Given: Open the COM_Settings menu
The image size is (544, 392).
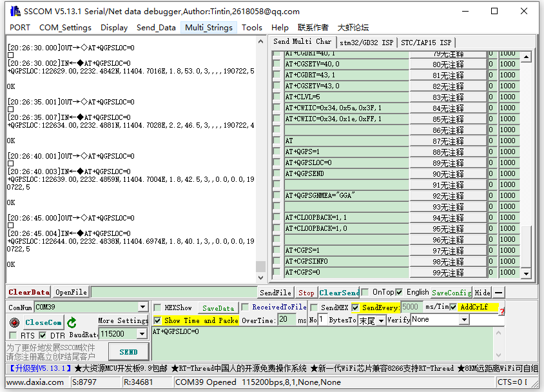Looking at the screenshot, I should point(65,28).
